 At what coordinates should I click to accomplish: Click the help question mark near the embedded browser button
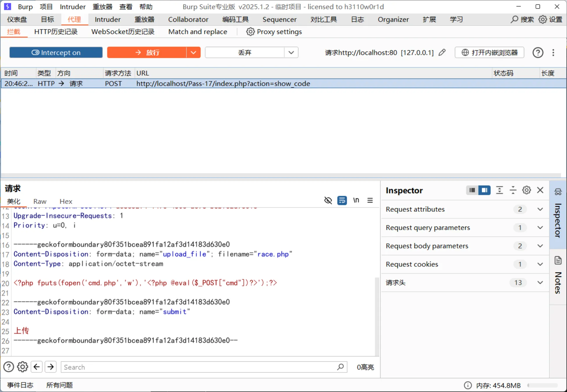[538, 53]
